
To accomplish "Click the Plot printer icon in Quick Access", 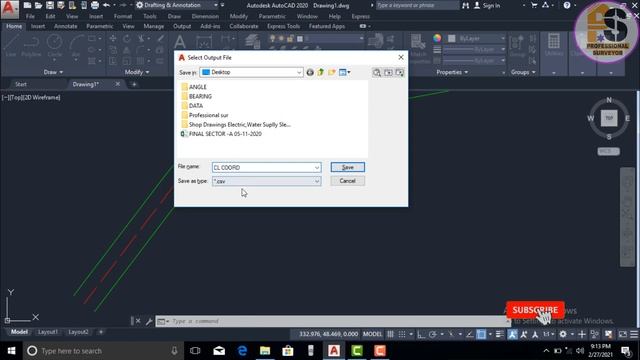I will pyautogui.click(x=95, y=5).
